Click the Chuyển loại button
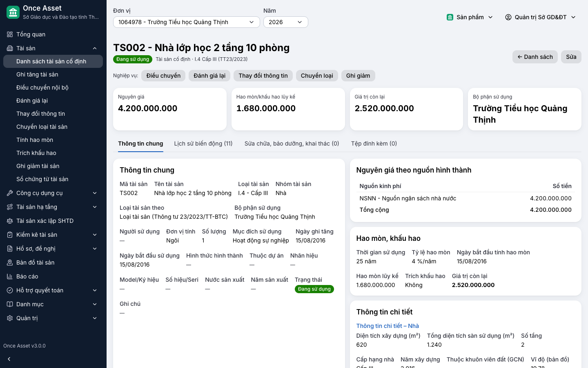Viewport: 588px width, 368px height. tap(317, 76)
